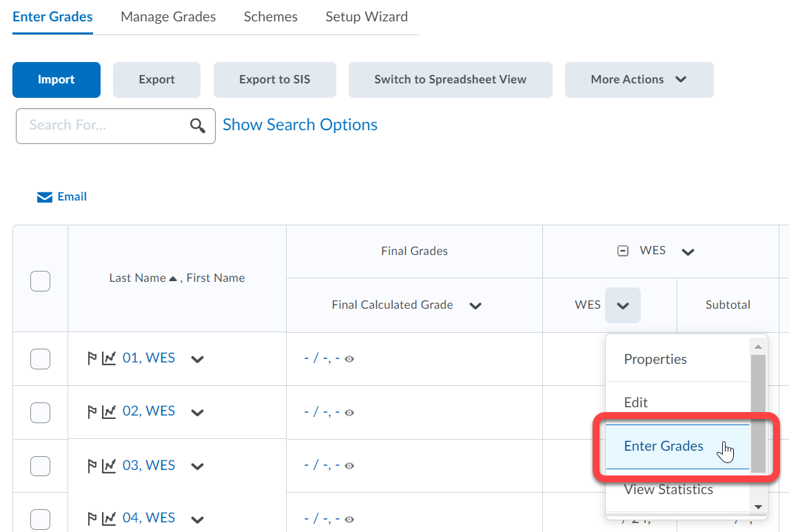The height and width of the screenshot is (532, 789).
Task: Open the Final Calculated Grade chevron menu
Action: pyautogui.click(x=475, y=306)
